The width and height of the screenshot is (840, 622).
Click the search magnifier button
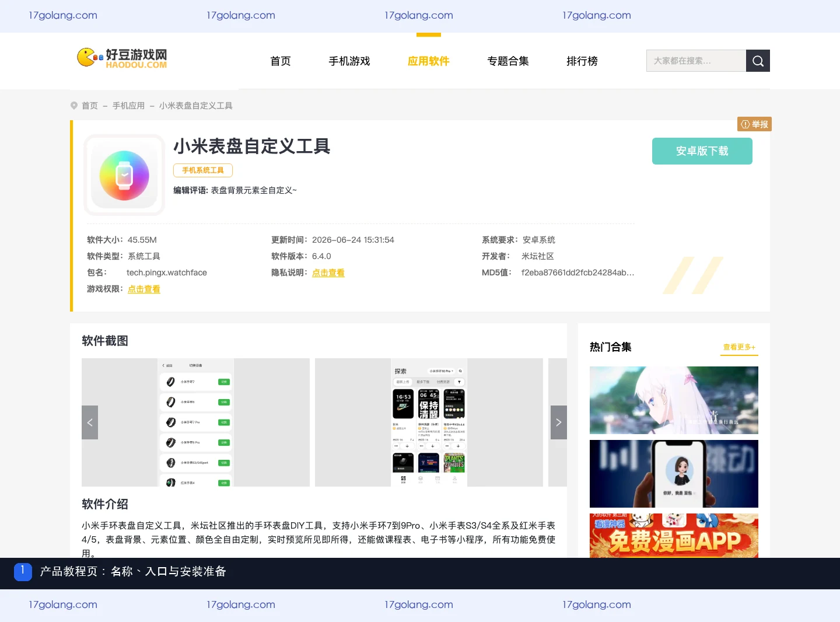click(758, 61)
